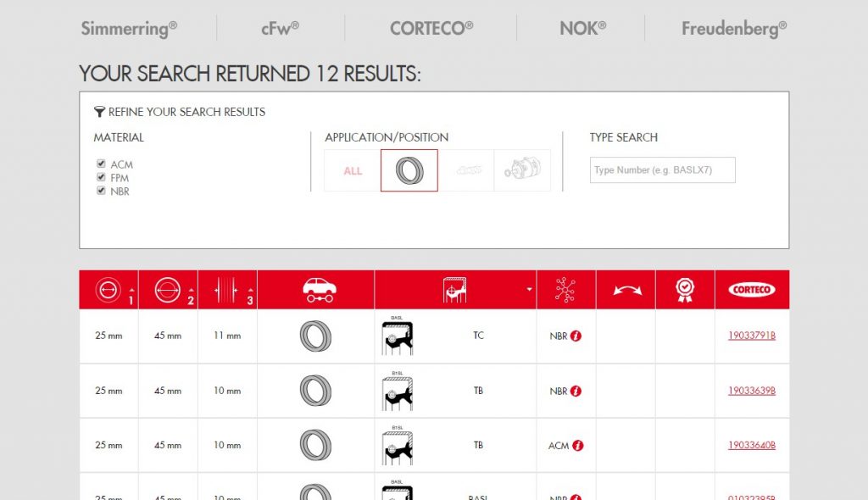Screen dimensions: 868x500
Task: Select the engine unit application icon in the filter
Action: 522,169
